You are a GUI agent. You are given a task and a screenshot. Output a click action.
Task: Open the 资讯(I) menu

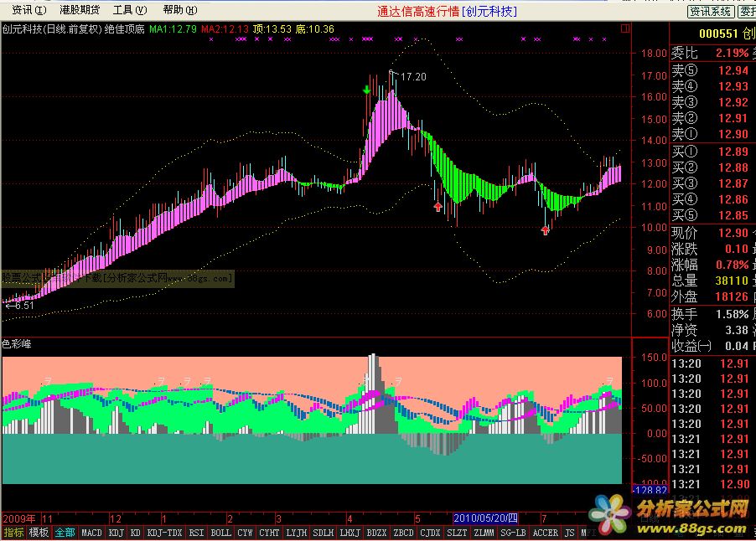point(29,10)
